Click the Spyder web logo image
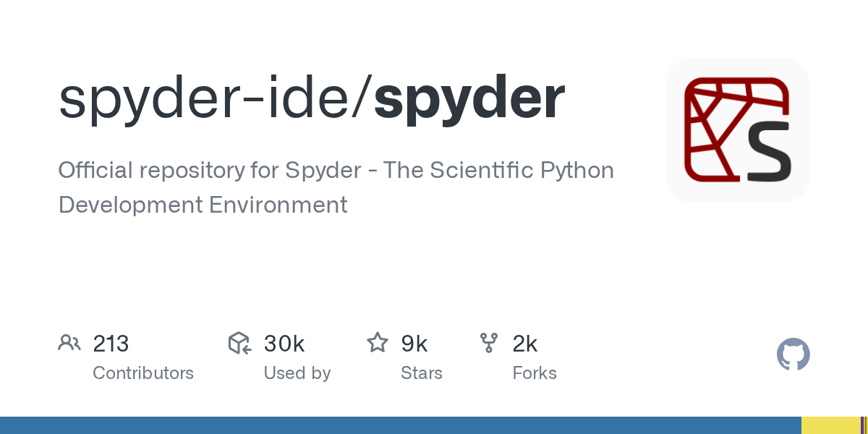Viewport: 868px width, 434px height. 737,130
